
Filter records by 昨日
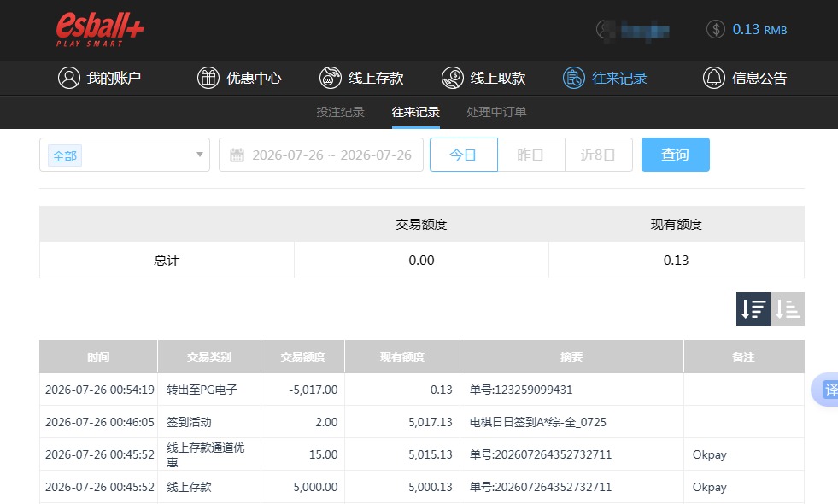click(x=530, y=155)
